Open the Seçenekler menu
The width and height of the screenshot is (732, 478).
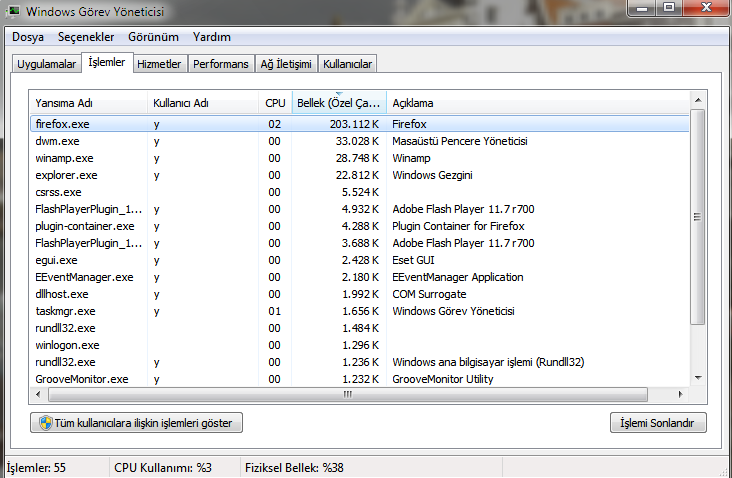pyautogui.click(x=85, y=37)
